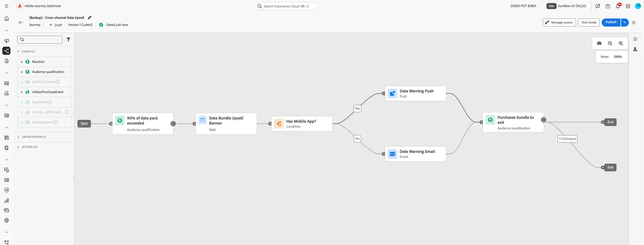
Task: Expand the Actions section
Action: (x=18, y=147)
